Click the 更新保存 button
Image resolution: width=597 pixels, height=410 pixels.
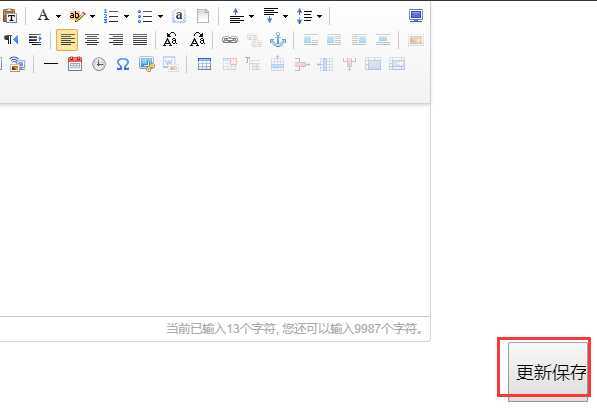[x=548, y=372]
